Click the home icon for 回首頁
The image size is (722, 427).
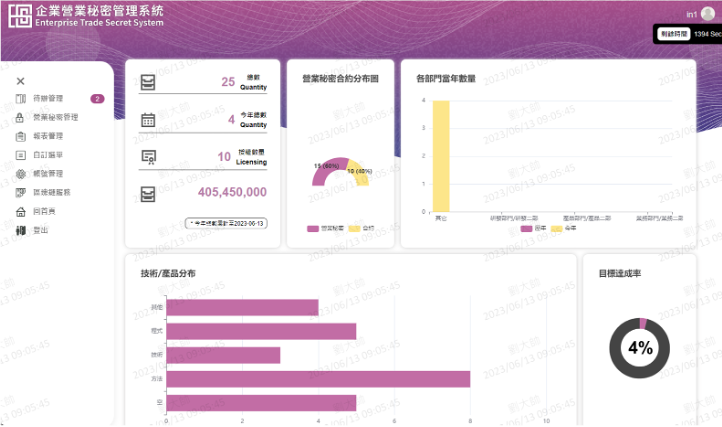[21, 211]
